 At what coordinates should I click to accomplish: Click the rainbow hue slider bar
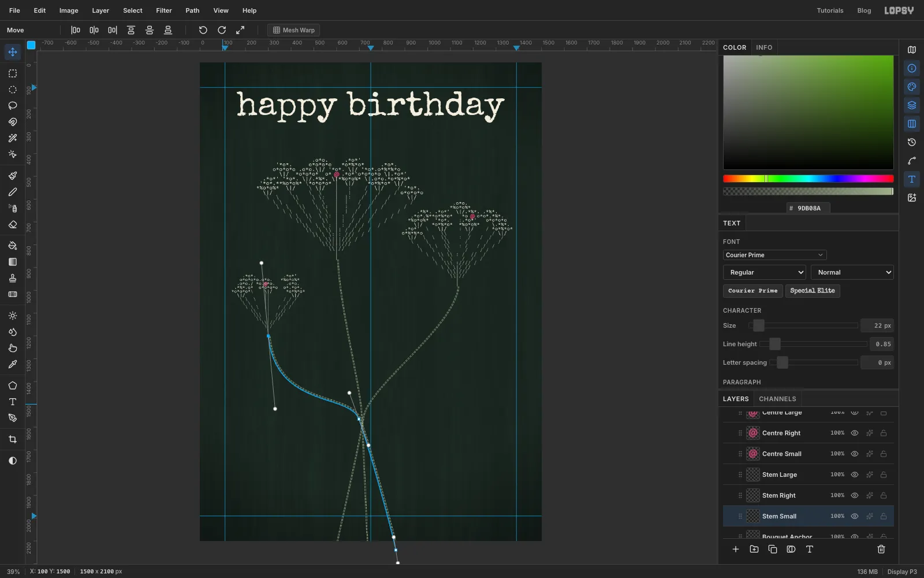[808, 179]
